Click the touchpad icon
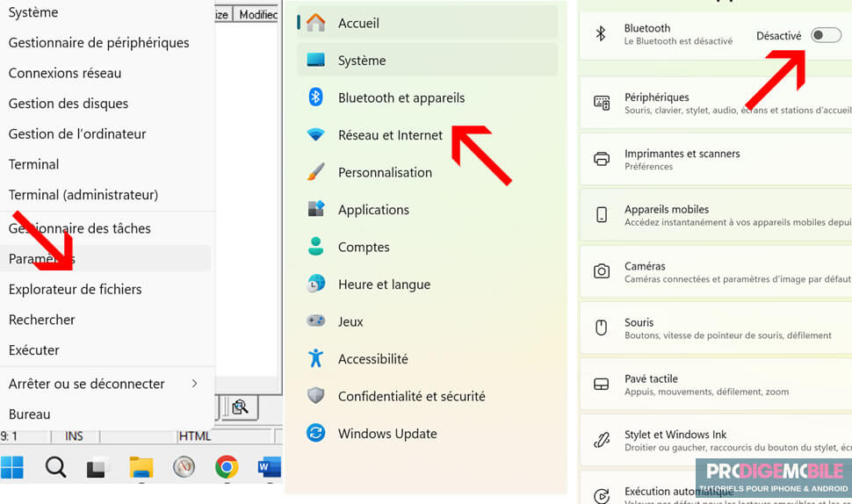Image resolution: width=852 pixels, height=504 pixels. click(x=601, y=384)
